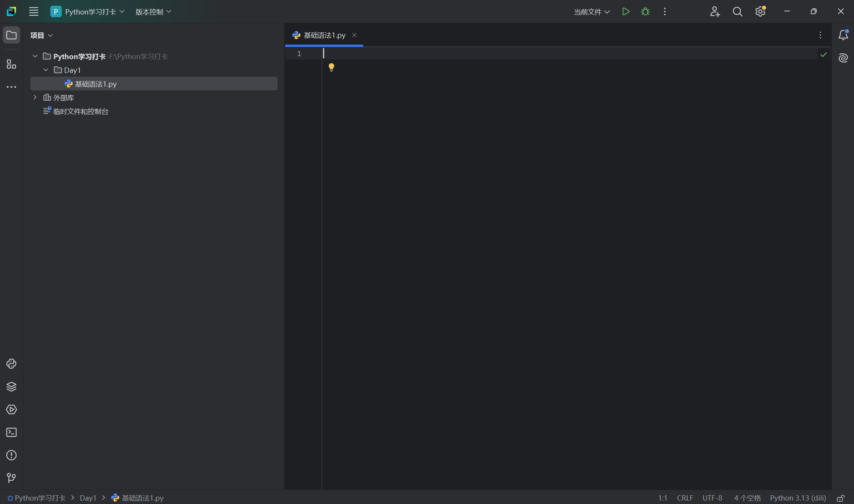Open the Python Packages layers icon
Screen dimensions: 854x504
pos(11,387)
